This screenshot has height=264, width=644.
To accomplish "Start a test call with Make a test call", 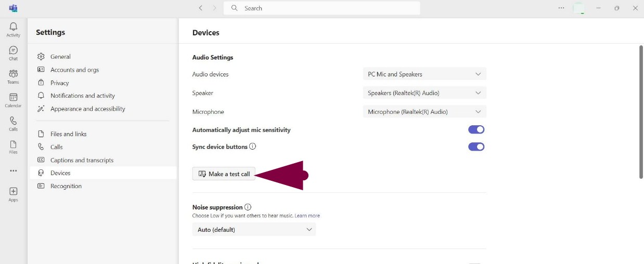I will 224,174.
